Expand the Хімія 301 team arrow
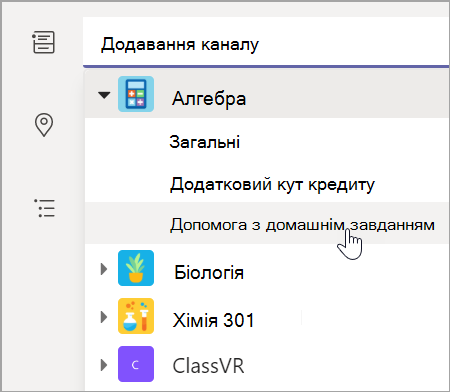This screenshot has height=392, width=450. coord(104,317)
